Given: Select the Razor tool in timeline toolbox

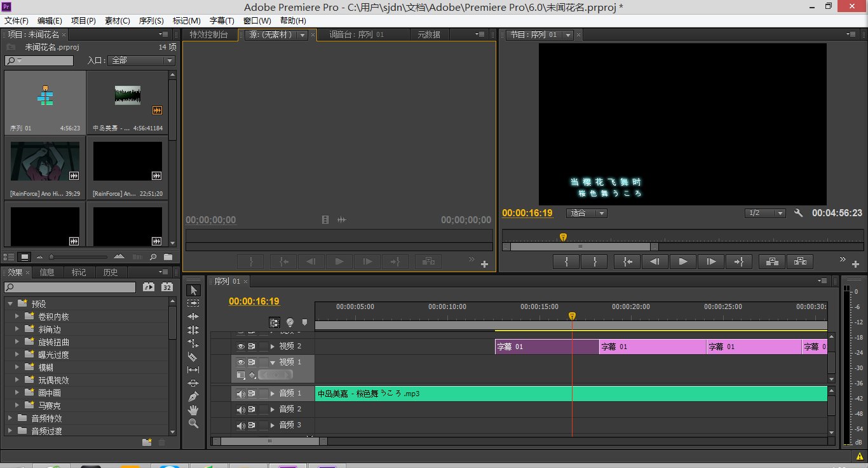Looking at the screenshot, I should (193, 357).
